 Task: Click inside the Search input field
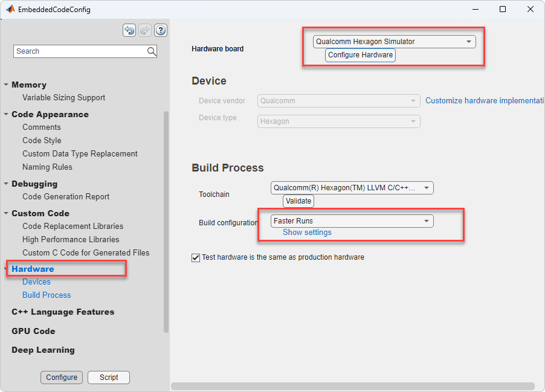[x=79, y=51]
